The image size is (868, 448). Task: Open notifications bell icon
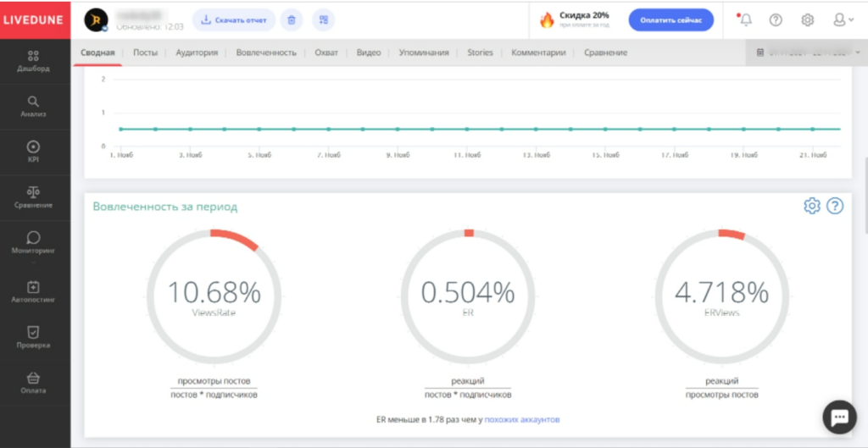pos(743,20)
